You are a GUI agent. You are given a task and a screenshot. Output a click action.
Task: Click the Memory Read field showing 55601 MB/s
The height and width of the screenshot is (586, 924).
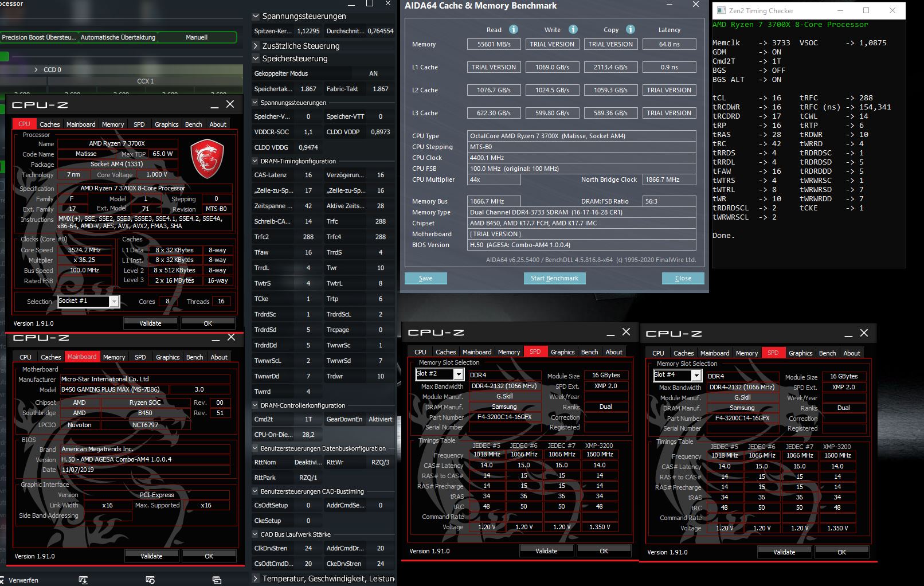pos(494,44)
